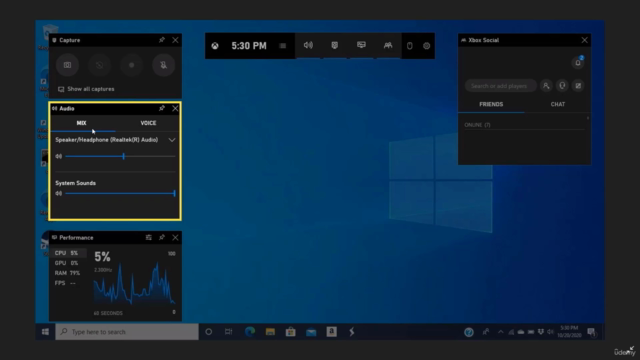This screenshot has height=360, width=640.
Task: Toggle Xbox Social widget from Game Bar
Action: tap(388, 45)
